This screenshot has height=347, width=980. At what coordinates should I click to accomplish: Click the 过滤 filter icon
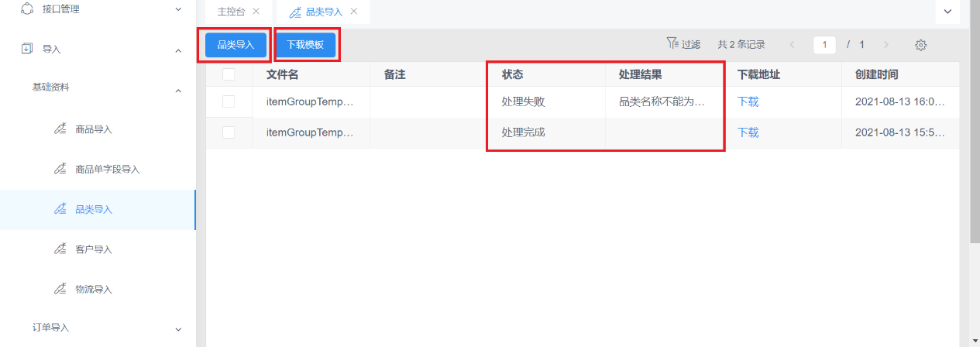672,44
